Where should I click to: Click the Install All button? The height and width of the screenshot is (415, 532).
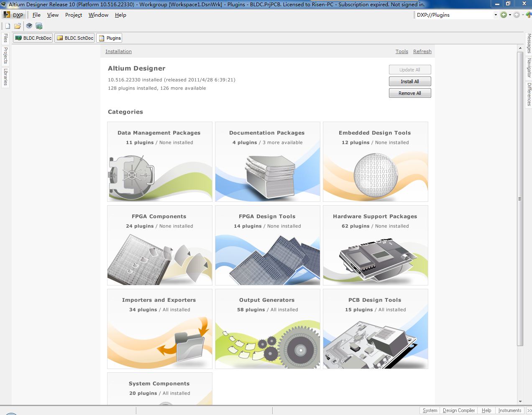410,81
